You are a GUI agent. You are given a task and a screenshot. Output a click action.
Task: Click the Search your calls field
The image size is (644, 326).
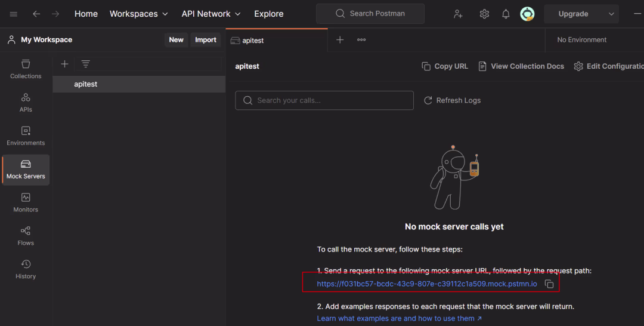tap(324, 100)
